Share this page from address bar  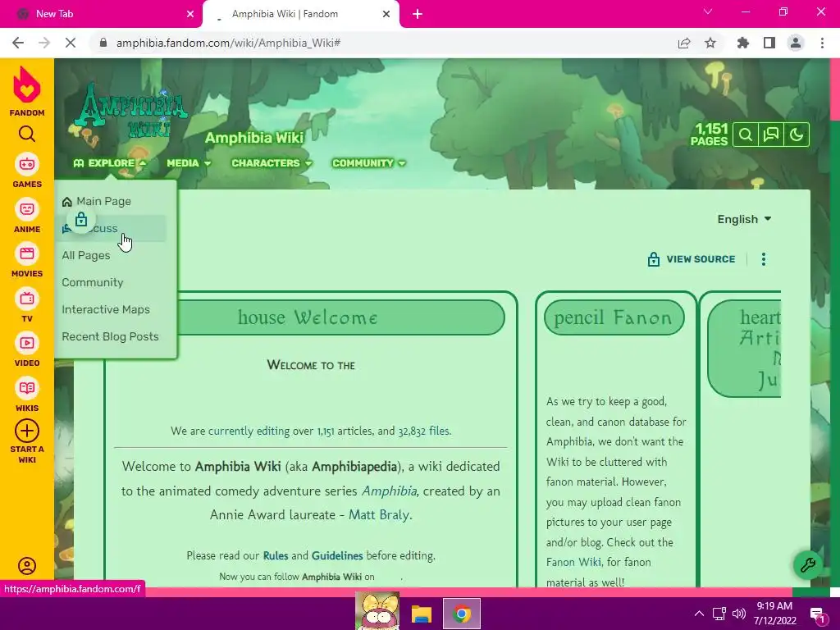pyautogui.click(x=684, y=43)
